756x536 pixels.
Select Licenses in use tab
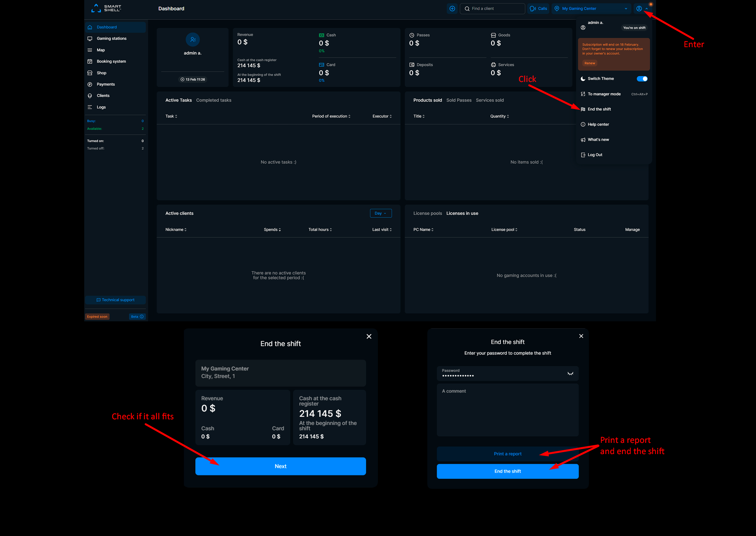pos(462,213)
